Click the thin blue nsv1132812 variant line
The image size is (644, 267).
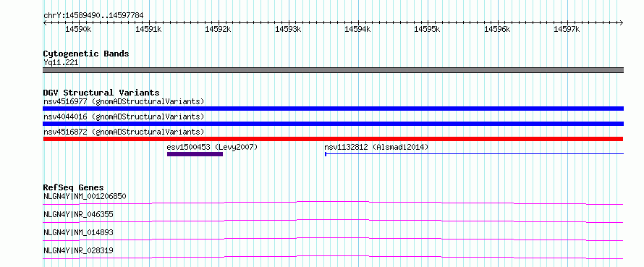point(475,154)
